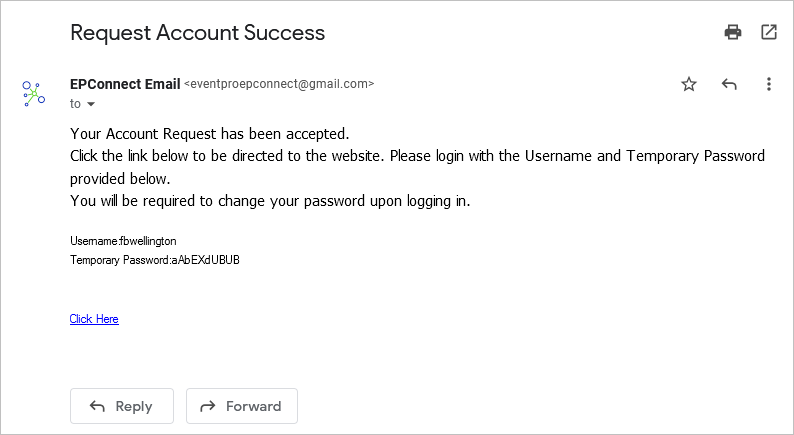Viewport: 794px width, 435px height.
Task: Click the "Request Account Success" subject heading
Action: tap(197, 33)
